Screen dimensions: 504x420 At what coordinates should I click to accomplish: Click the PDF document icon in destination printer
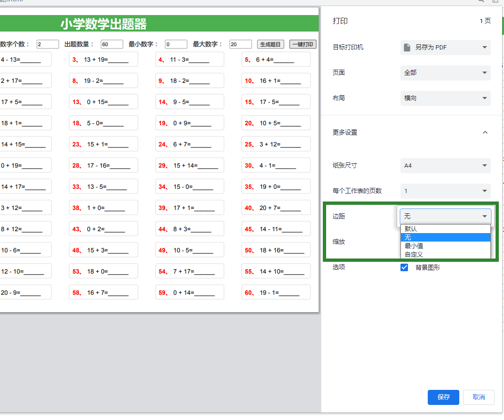tap(407, 47)
